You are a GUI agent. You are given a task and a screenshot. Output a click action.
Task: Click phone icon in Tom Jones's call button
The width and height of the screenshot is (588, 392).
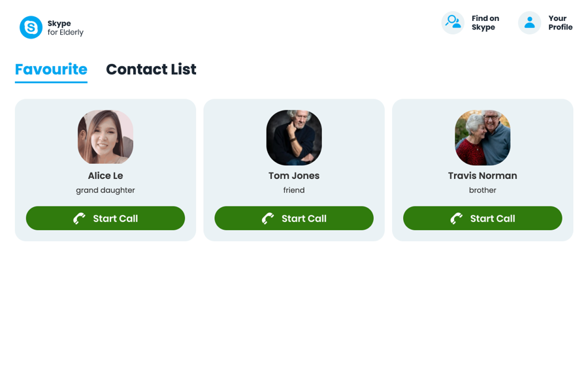point(268,218)
